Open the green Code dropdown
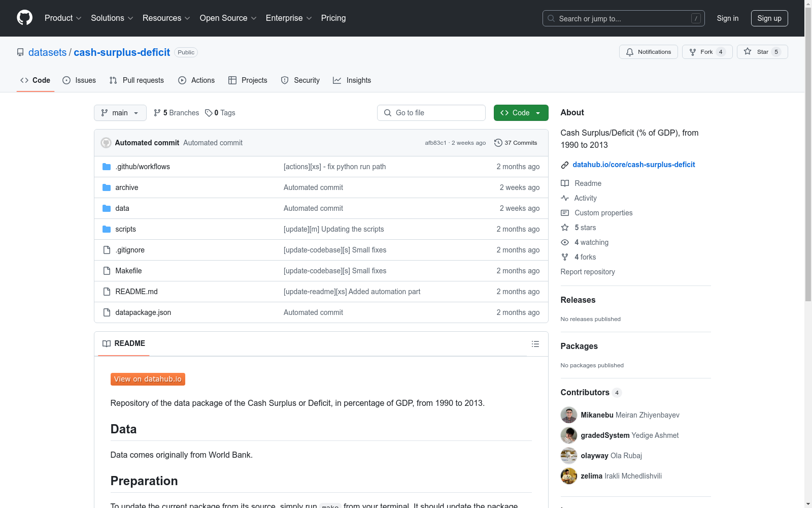Screen dimensions: 812x508 (521, 113)
